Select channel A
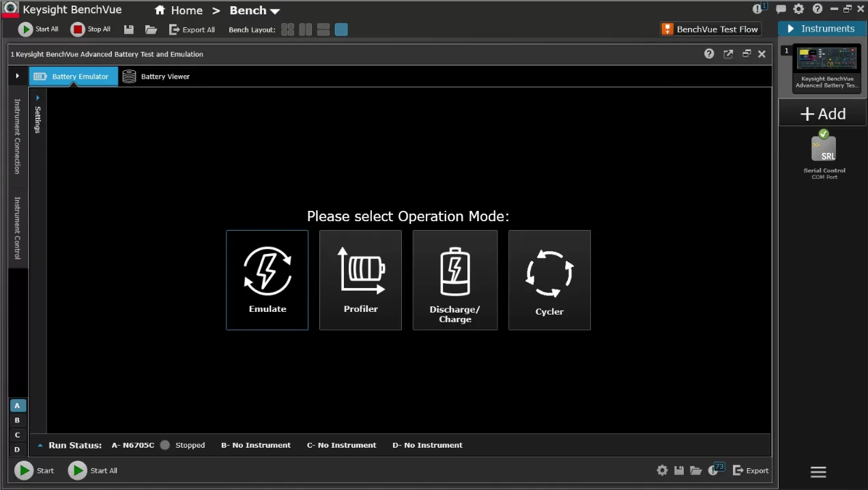 point(18,405)
